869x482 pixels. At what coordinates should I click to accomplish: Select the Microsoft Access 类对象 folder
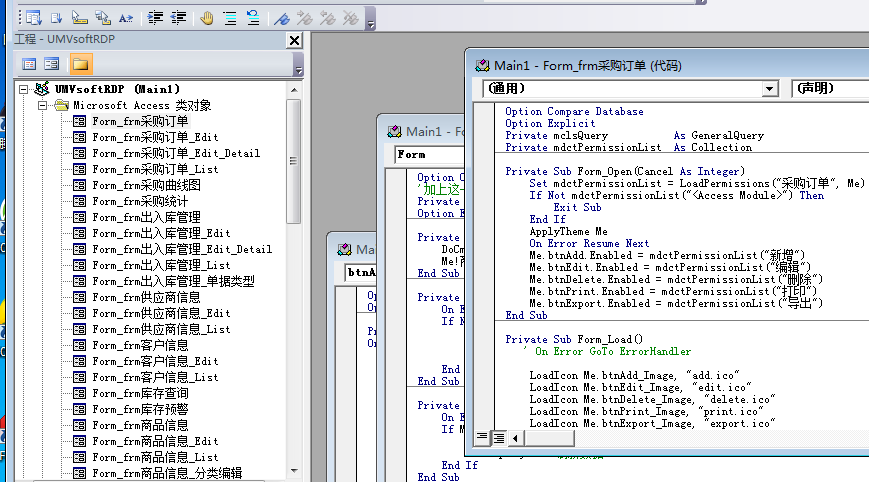coord(142,105)
